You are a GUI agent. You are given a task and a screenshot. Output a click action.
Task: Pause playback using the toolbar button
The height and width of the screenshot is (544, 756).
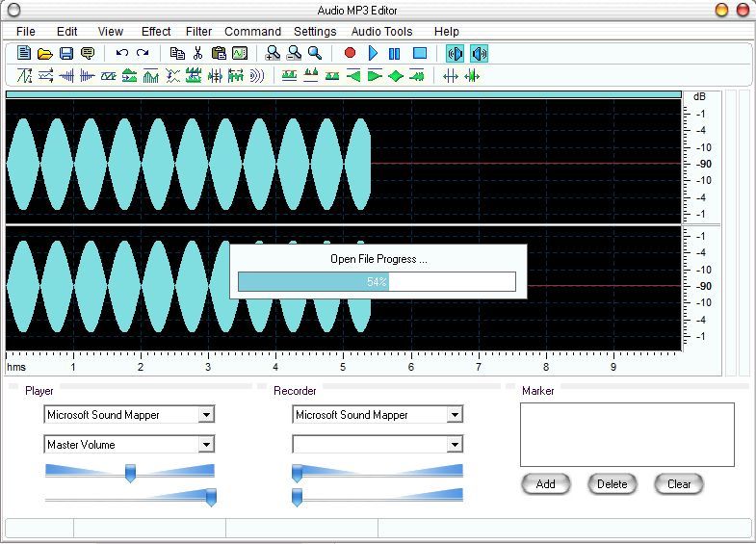394,53
